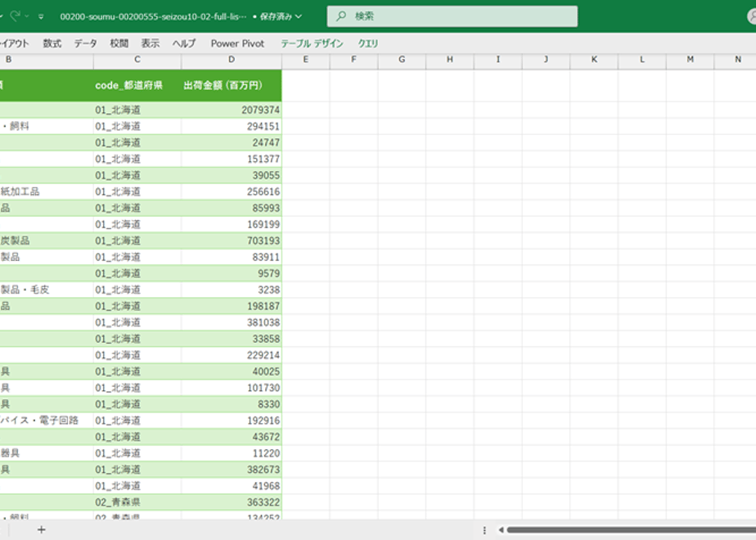Select the cell with value 703193
Viewport: 756px width, 540px height.
pyautogui.click(x=232, y=241)
